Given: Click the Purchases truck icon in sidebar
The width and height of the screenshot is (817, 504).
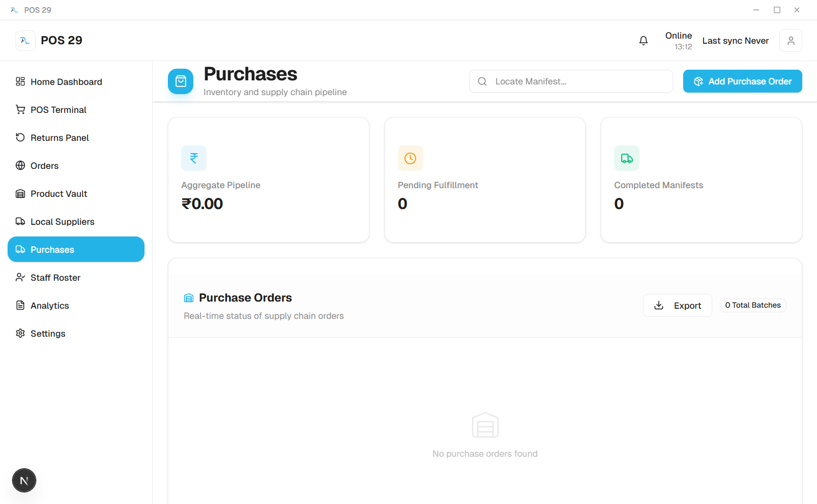Looking at the screenshot, I should point(20,249).
